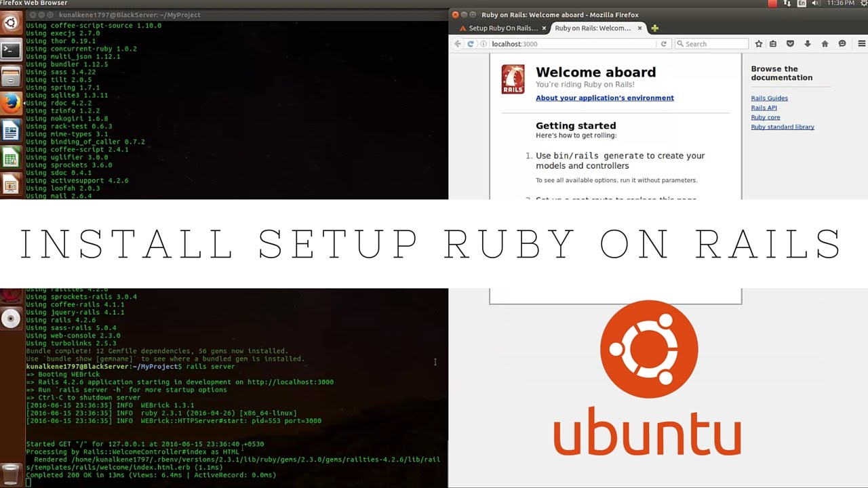Open the Ruby standard library link

pyautogui.click(x=783, y=127)
